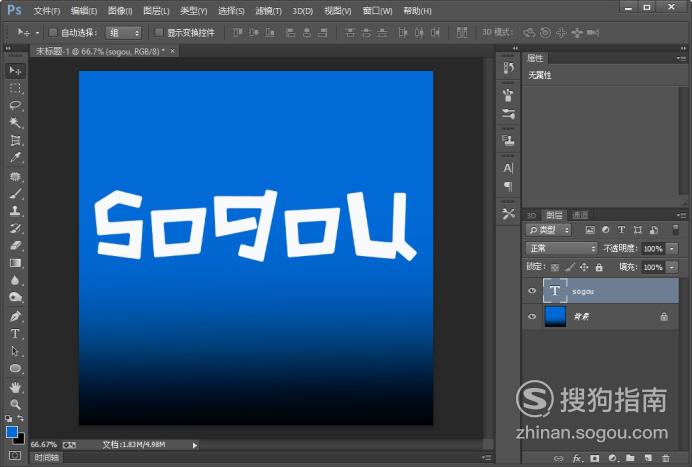Switch to the 3D panel tab
692x467 pixels.
[532, 215]
